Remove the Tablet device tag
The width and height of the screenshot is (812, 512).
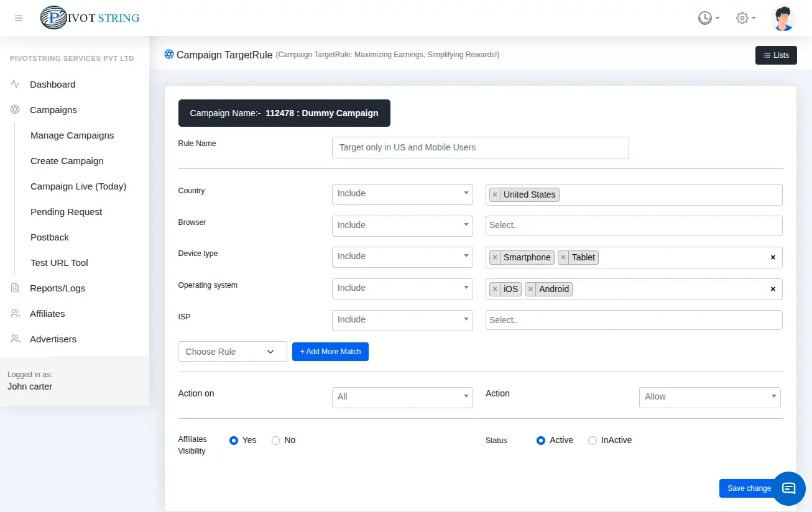[563, 257]
